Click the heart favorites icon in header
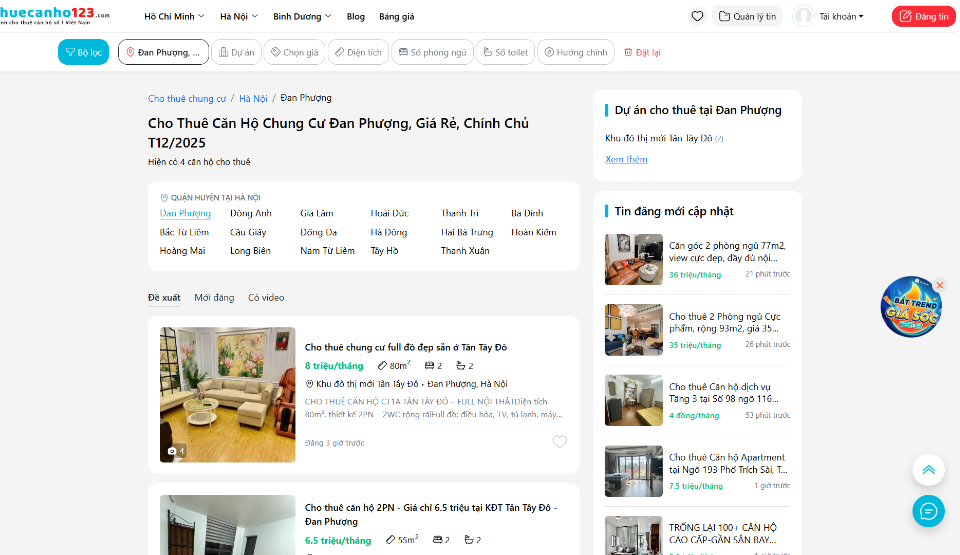 tap(697, 16)
